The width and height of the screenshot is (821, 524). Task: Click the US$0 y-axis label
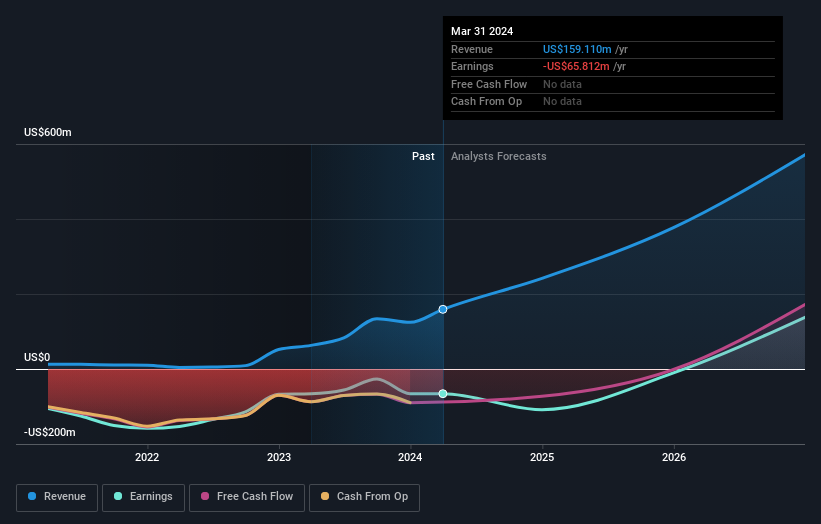click(x=37, y=358)
